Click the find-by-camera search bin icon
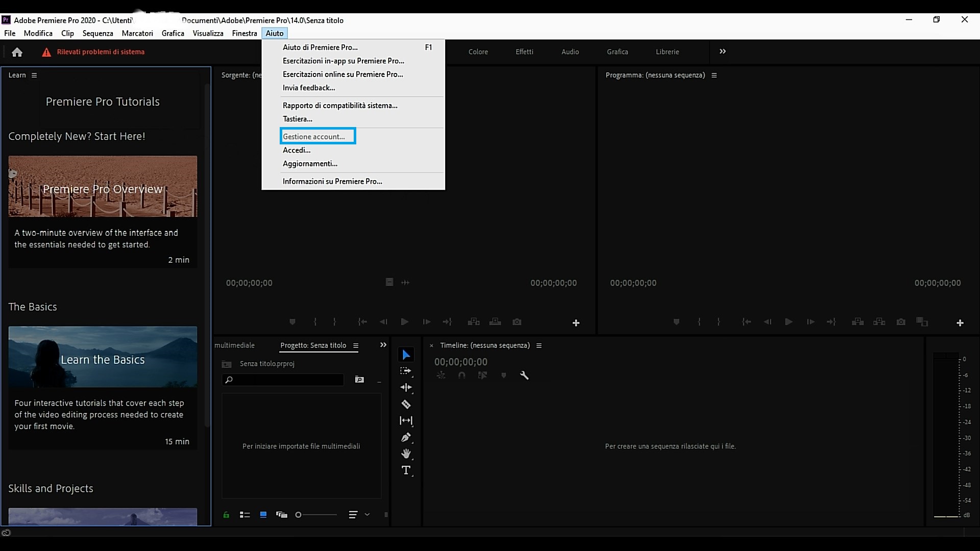980x551 pixels. tap(359, 380)
